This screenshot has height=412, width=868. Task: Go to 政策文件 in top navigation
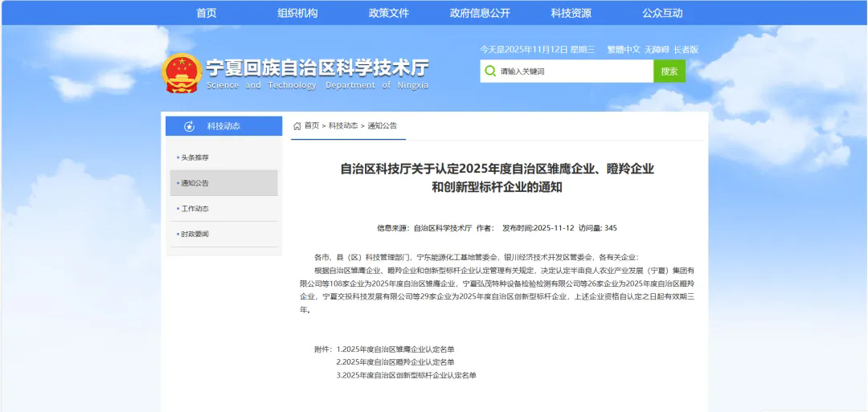389,13
